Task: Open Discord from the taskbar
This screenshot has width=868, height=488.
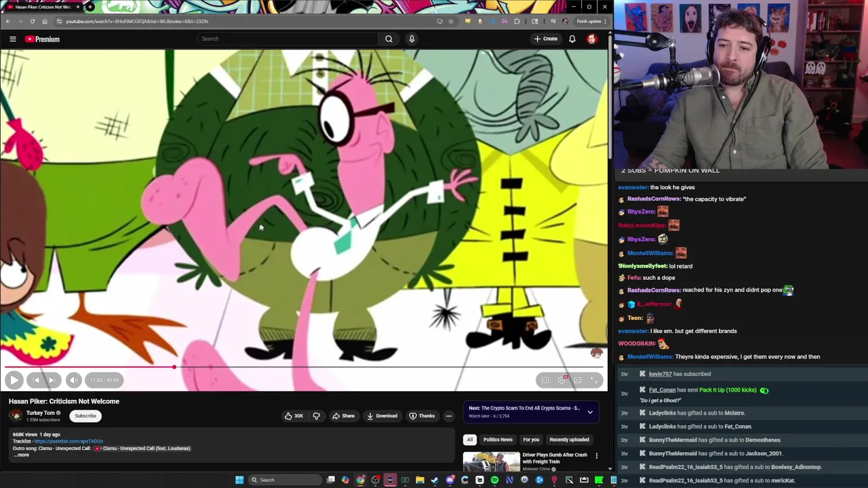Action: (450, 480)
